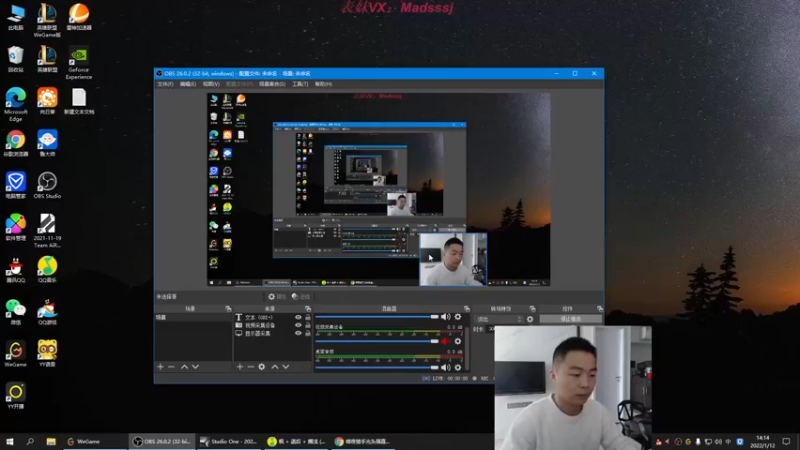
Task: Open source properties gear in Sources toolbar
Action: point(262,367)
